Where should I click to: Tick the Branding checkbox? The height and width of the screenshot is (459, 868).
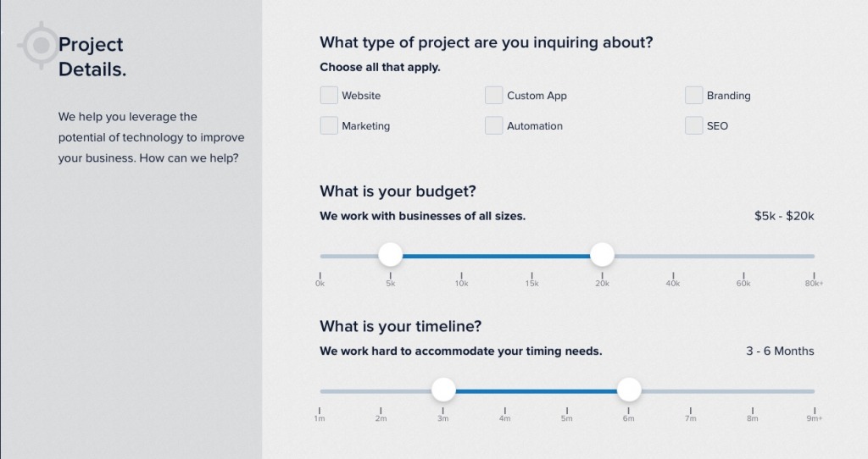tap(693, 95)
